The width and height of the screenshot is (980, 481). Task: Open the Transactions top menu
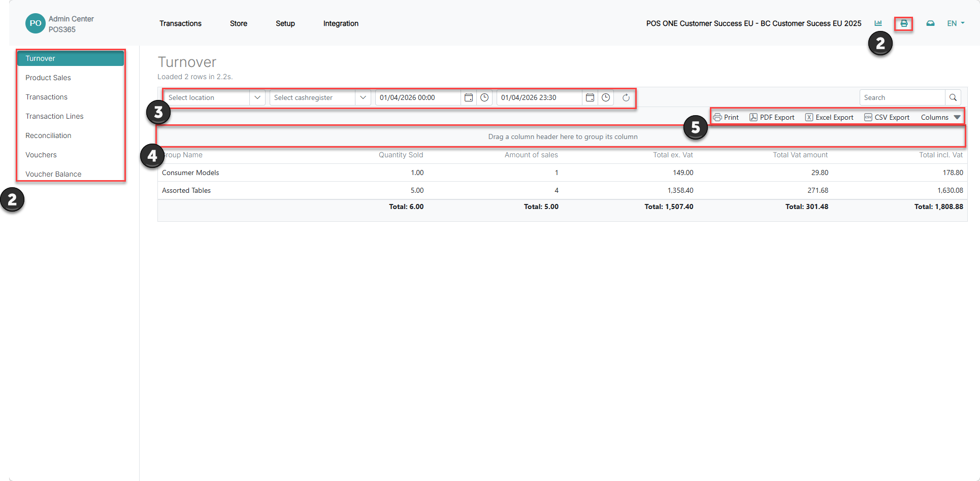point(180,23)
